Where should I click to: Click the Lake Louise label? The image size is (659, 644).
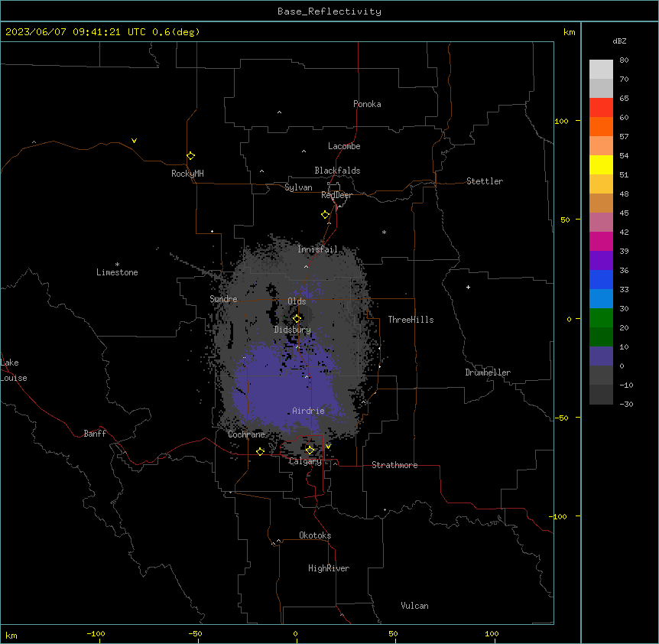point(14,370)
